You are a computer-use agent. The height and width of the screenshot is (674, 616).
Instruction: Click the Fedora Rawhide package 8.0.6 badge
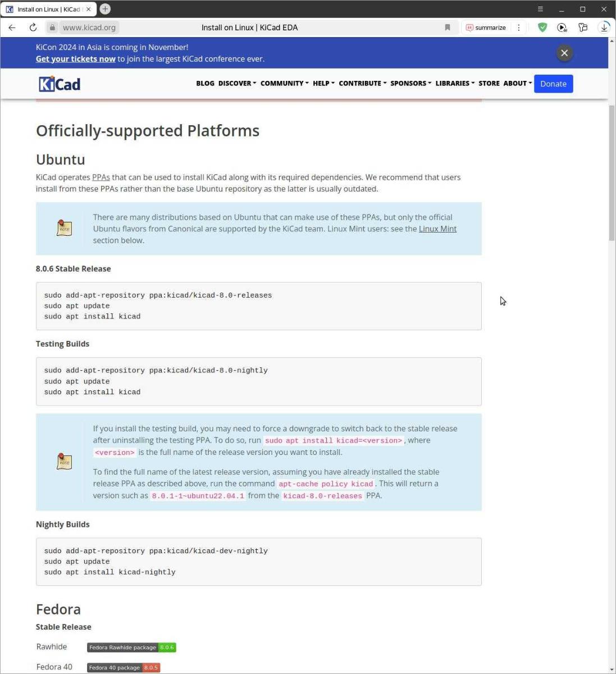point(131,647)
